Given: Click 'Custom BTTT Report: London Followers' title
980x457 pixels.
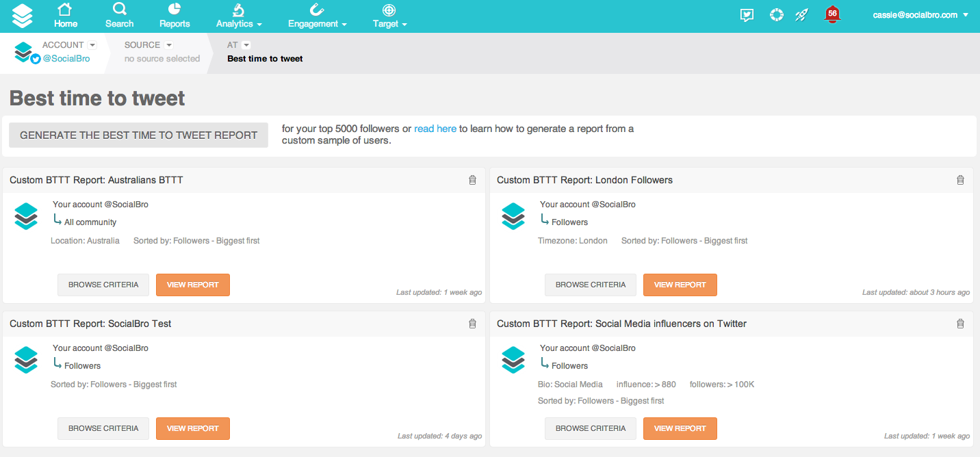Looking at the screenshot, I should pyautogui.click(x=584, y=180).
